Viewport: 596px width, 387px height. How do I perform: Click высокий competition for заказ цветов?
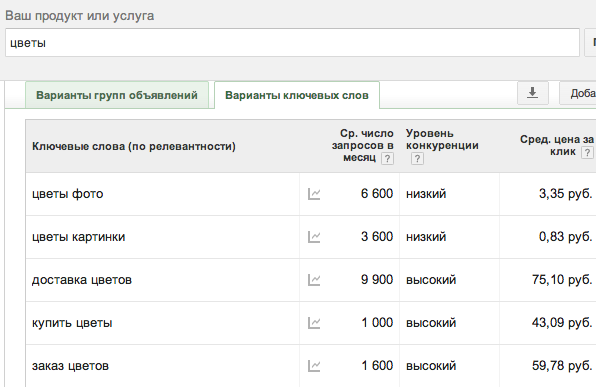pos(431,366)
